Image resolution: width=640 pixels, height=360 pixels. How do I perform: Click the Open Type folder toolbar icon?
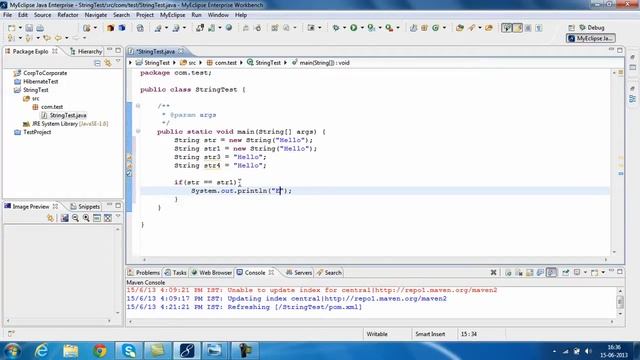click(x=460, y=28)
